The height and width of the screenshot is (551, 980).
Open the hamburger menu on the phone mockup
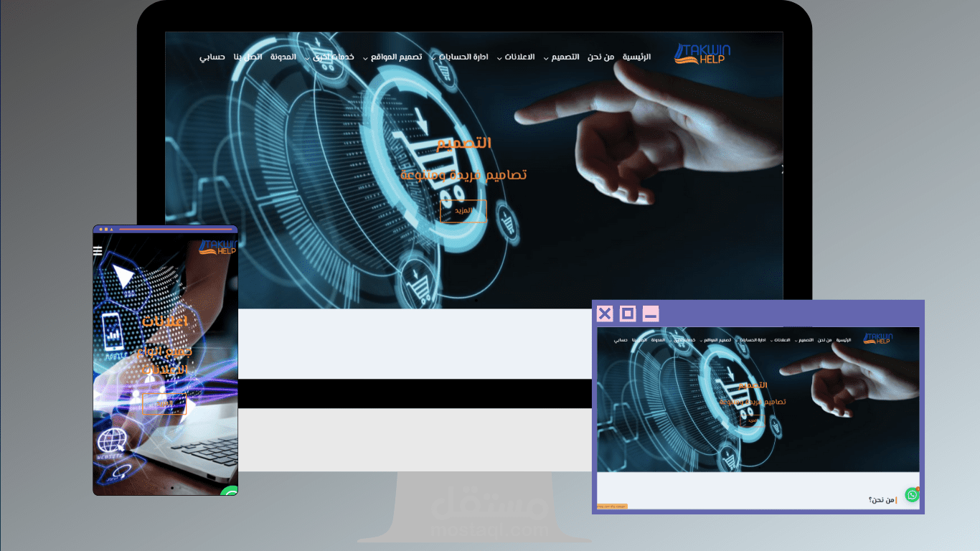tap(98, 250)
